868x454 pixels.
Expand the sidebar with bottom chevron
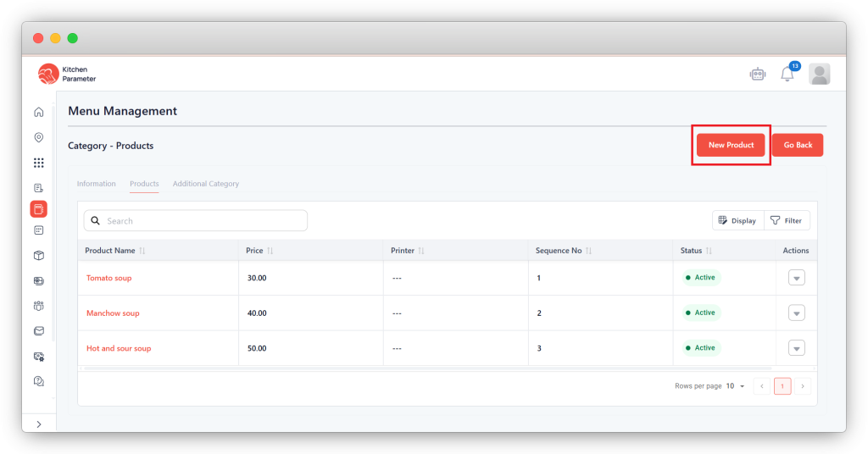[x=39, y=424]
